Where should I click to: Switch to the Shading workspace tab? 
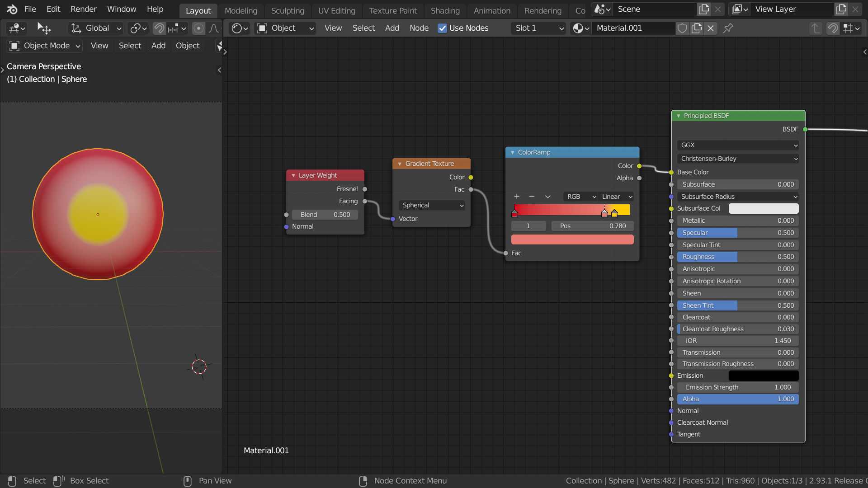pyautogui.click(x=445, y=11)
